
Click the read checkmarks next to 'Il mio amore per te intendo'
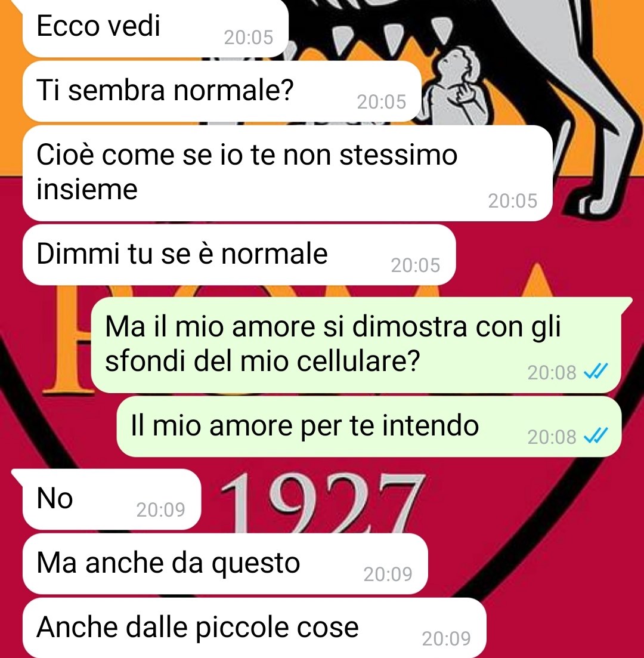596,437
